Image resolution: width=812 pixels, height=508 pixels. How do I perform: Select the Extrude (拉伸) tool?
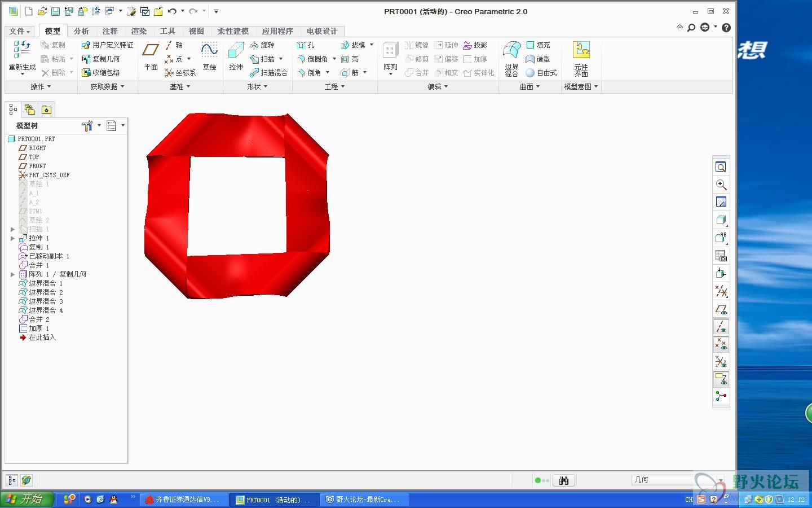(236, 56)
